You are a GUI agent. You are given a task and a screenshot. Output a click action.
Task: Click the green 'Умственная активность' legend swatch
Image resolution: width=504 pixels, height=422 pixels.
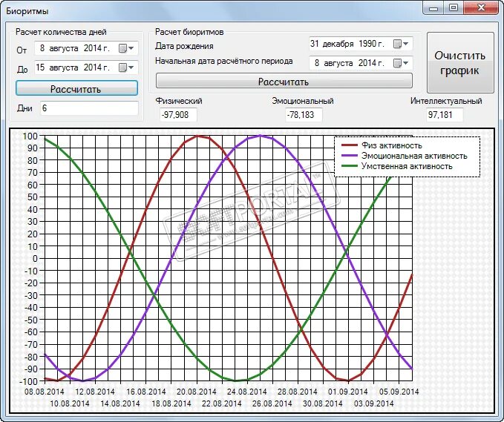(350, 166)
